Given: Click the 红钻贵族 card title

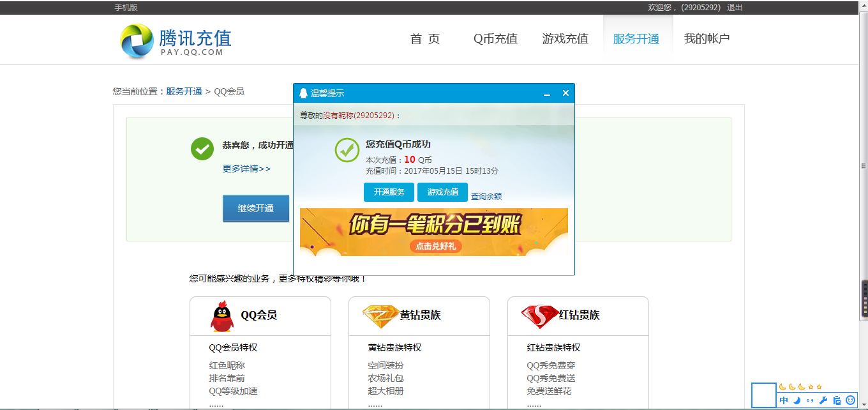Looking at the screenshot, I should (x=580, y=315).
